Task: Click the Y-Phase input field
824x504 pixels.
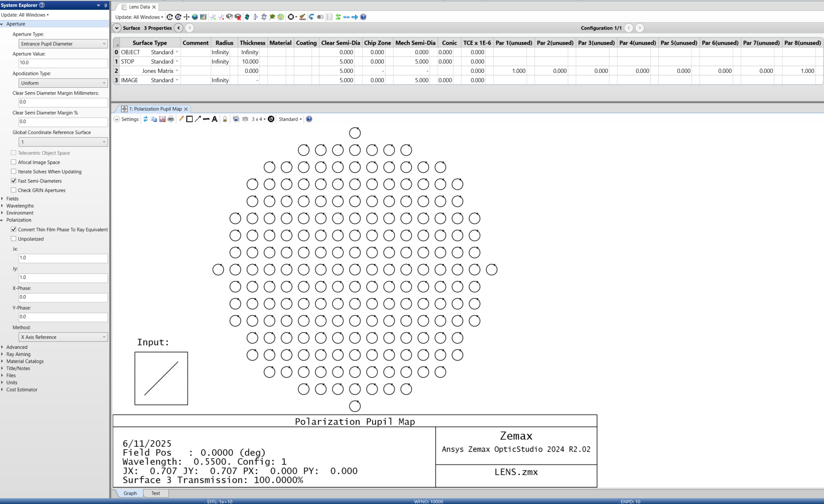Action: click(63, 317)
